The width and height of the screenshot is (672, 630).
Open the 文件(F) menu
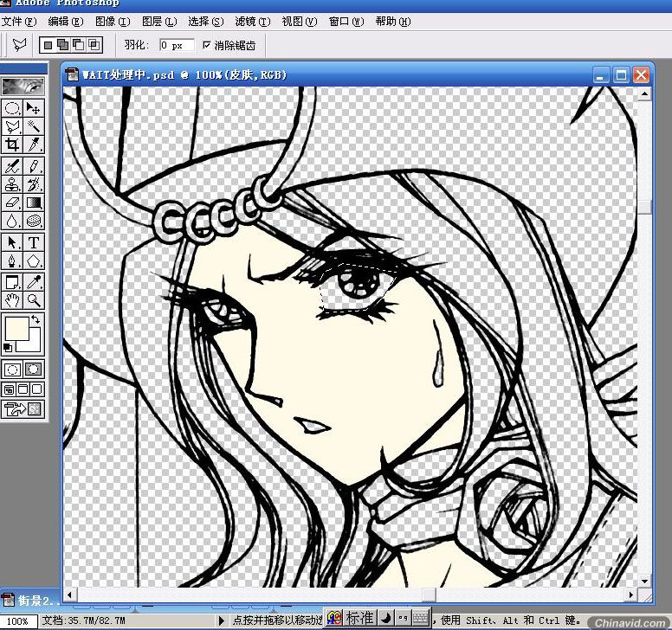[19, 22]
